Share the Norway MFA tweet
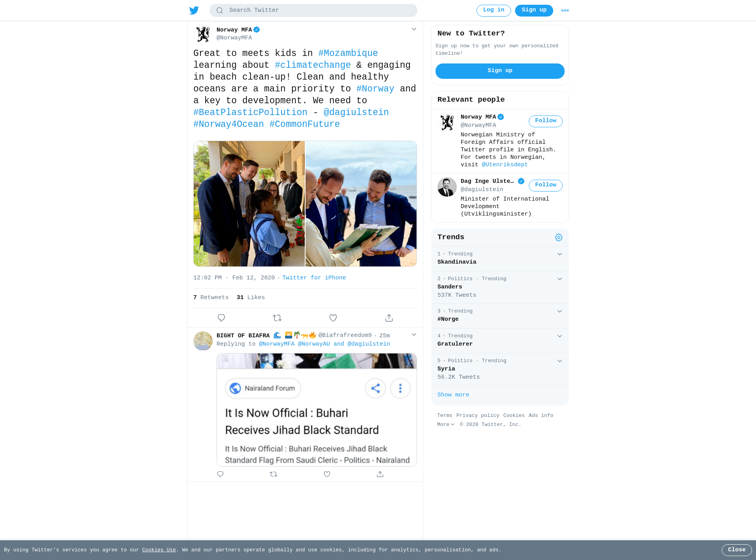Image resolution: width=756 pixels, height=560 pixels. tap(389, 318)
